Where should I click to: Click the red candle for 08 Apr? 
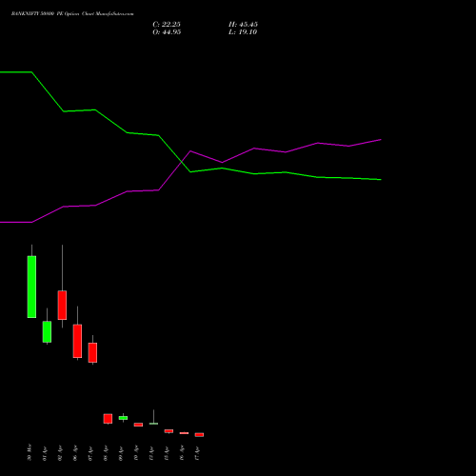tap(108, 419)
